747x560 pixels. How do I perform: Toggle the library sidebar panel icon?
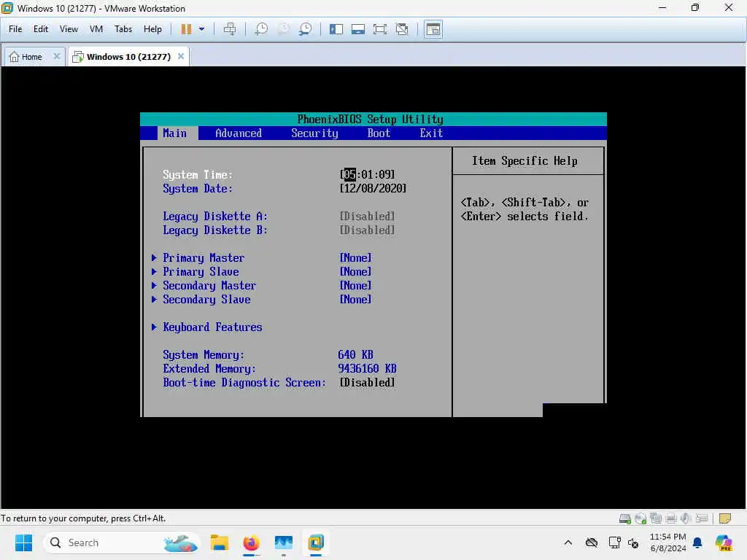[336, 29]
